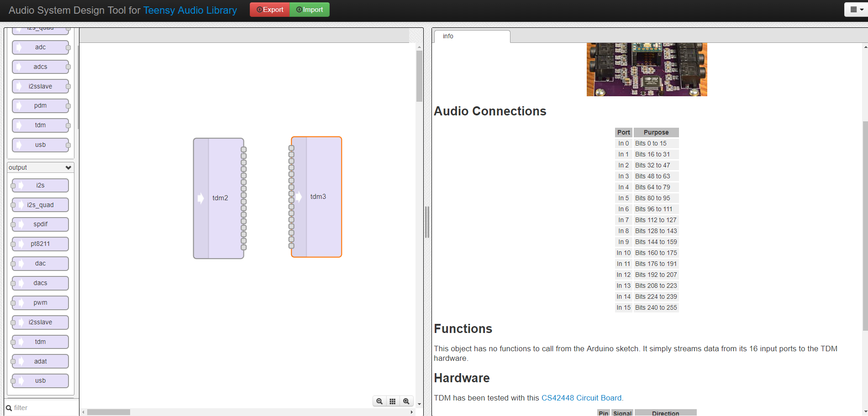Click the top input port of tdm3

(291, 148)
